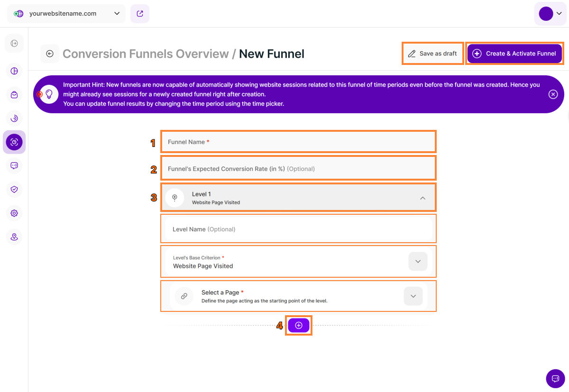Open Level's Base Criterion dropdown
Viewport: 569px width, 392px height.
point(417,262)
